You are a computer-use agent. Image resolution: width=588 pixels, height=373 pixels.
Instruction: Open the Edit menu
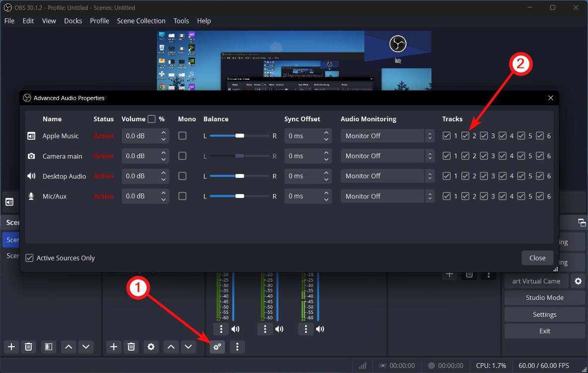(x=28, y=21)
